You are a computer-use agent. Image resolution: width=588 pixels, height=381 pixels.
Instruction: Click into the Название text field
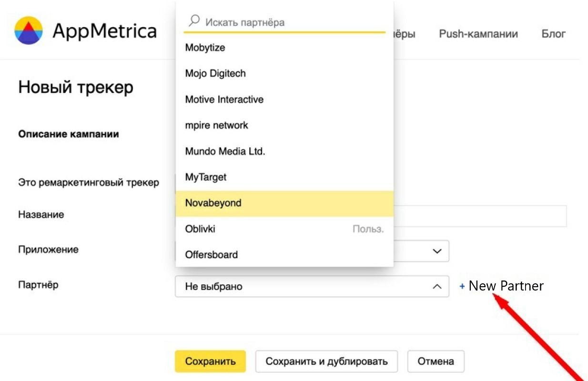pyautogui.click(x=480, y=216)
